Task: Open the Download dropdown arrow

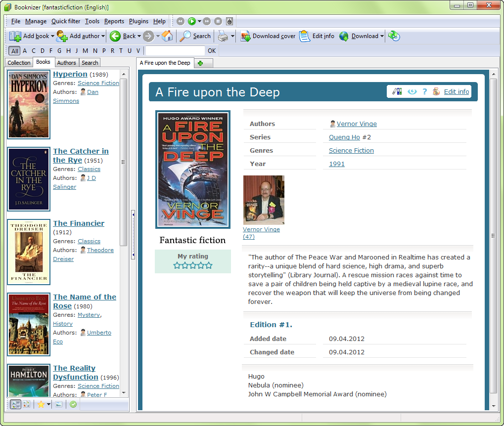Action: pyautogui.click(x=382, y=36)
